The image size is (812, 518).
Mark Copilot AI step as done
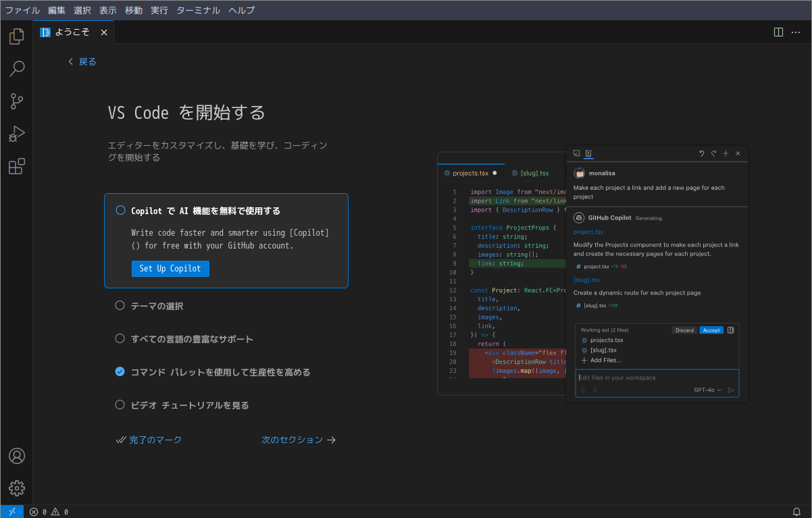pos(120,210)
